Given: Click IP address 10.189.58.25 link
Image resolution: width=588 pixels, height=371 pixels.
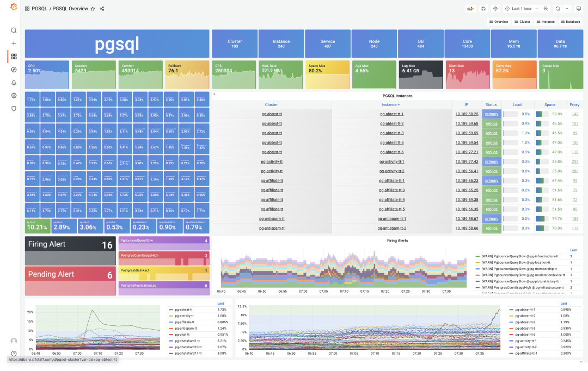Looking at the screenshot, I should [x=467, y=114].
